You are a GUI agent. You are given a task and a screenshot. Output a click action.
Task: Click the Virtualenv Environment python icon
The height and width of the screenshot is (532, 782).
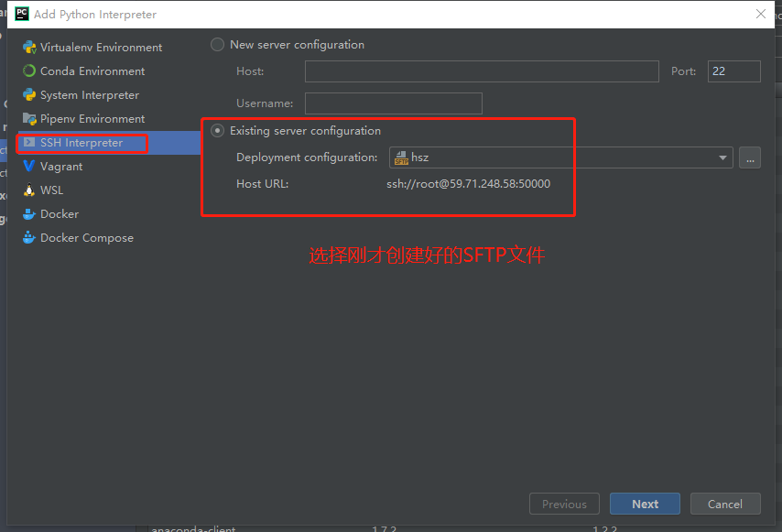(29, 48)
